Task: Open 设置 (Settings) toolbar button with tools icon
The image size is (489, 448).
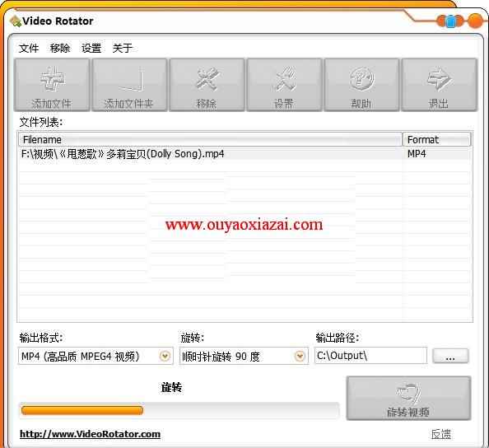Action: coord(284,85)
